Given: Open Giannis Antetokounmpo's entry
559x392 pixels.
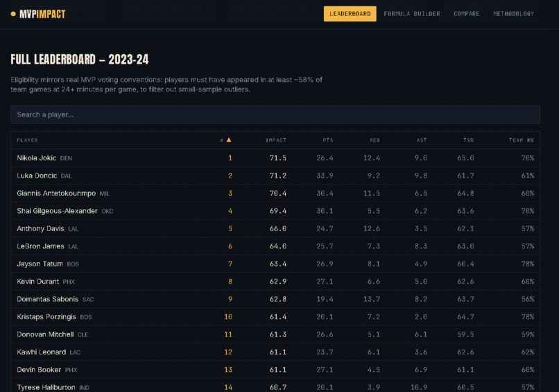Looking at the screenshot, I should [x=275, y=193].
